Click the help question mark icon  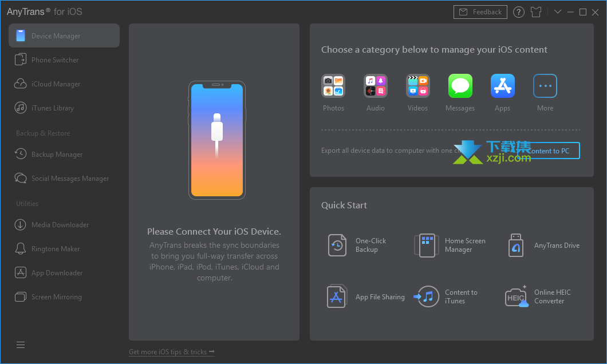pos(519,12)
